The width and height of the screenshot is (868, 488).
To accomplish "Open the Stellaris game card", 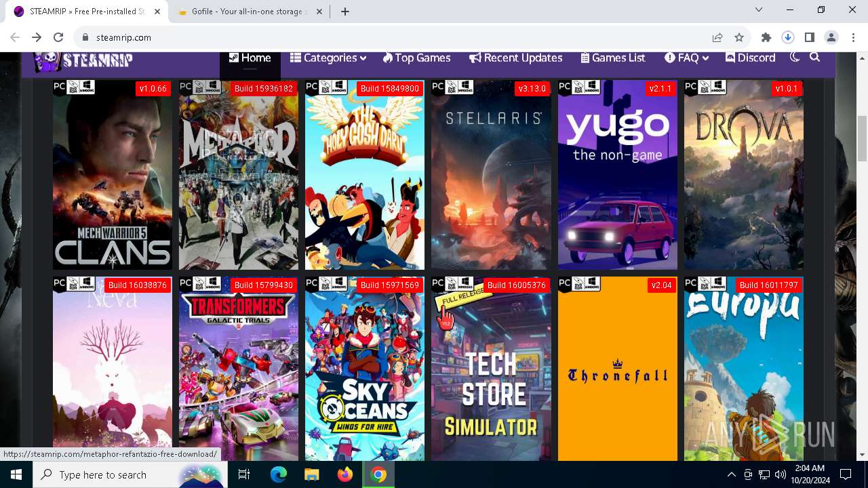I will coord(491,175).
